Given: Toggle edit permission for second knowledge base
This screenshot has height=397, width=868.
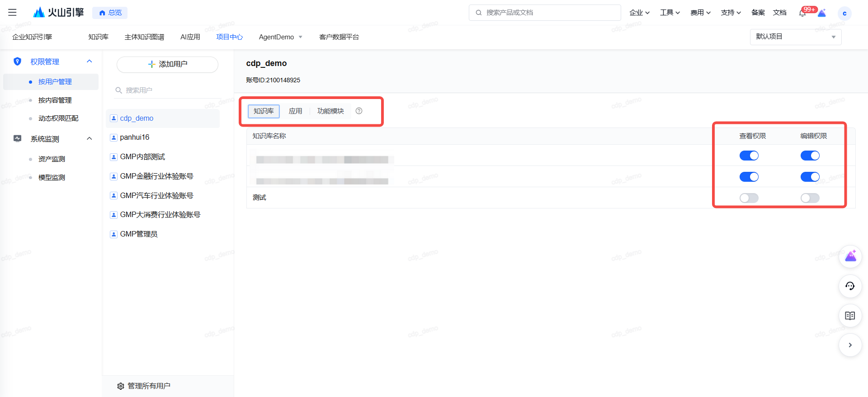Looking at the screenshot, I should (x=810, y=177).
